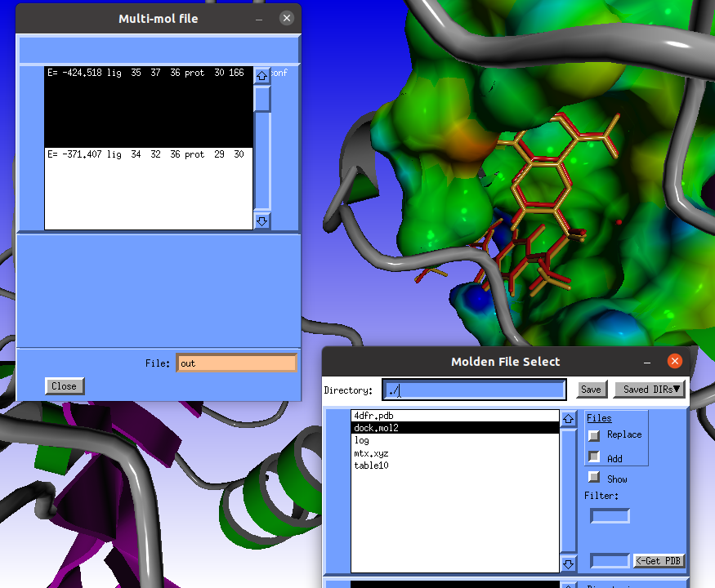715x588 pixels.
Task: Open the Saved DIRs dropdown
Action: pos(651,390)
